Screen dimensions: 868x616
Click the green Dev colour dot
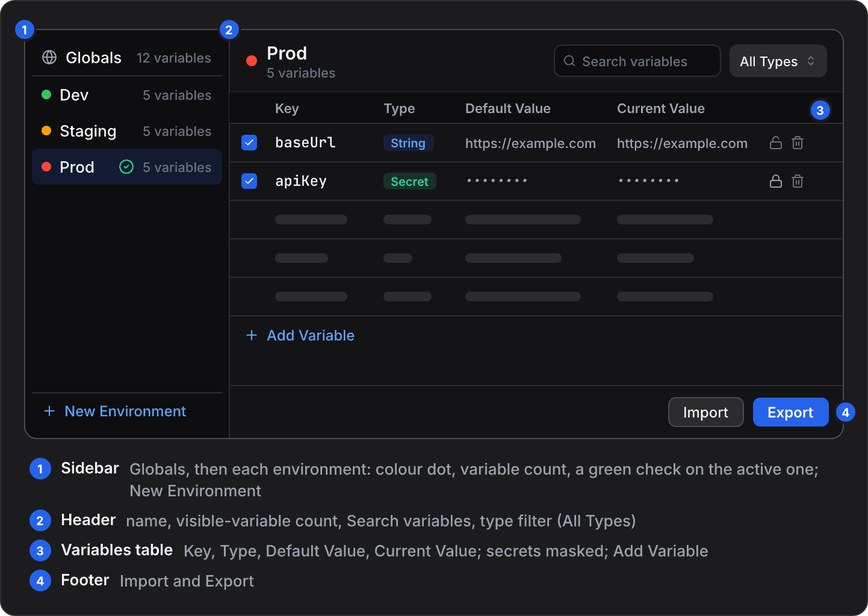46,94
